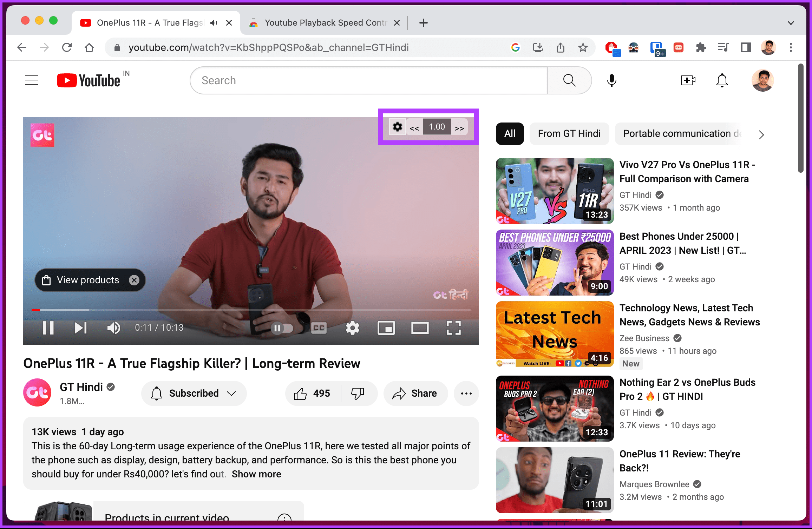Open GT Hindi channel avatar
The width and height of the screenshot is (812, 529).
pyautogui.click(x=37, y=392)
